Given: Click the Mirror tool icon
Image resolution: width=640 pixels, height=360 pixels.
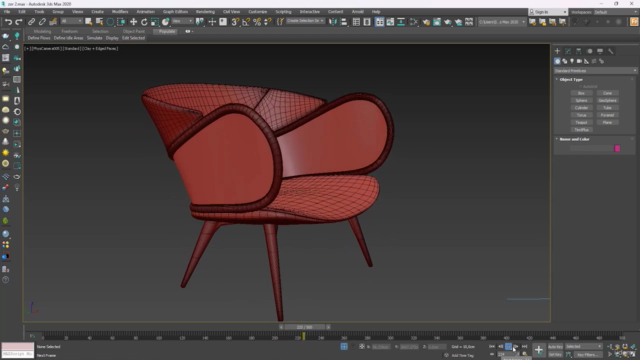Looking at the screenshot, I should [x=333, y=22].
